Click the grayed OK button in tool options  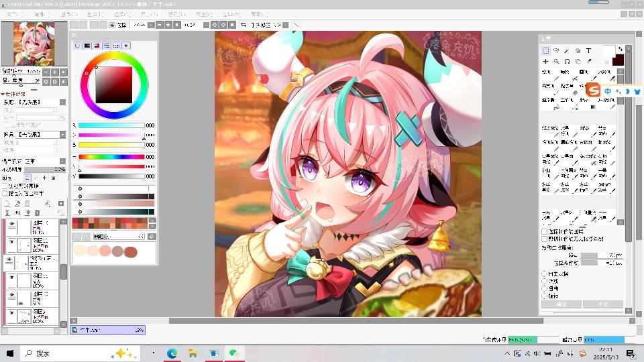pos(561,304)
